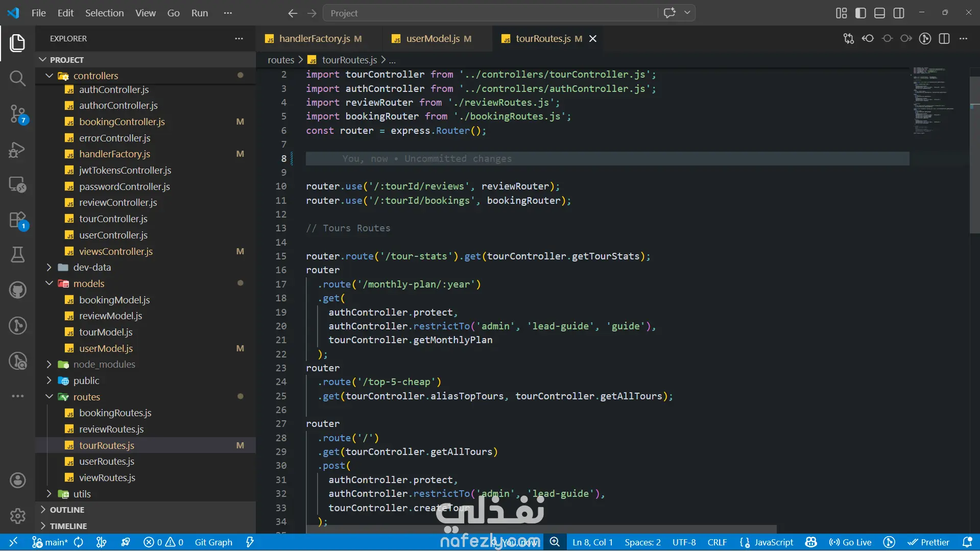
Task: Click the vertical editor scrollbar
Action: [974, 155]
